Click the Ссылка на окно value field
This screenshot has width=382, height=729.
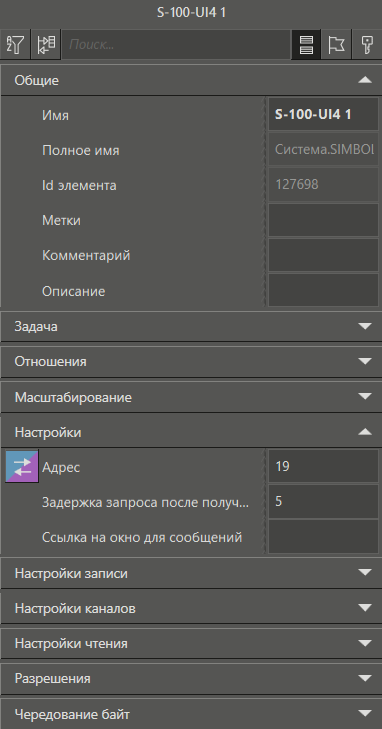pyautogui.click(x=323, y=537)
